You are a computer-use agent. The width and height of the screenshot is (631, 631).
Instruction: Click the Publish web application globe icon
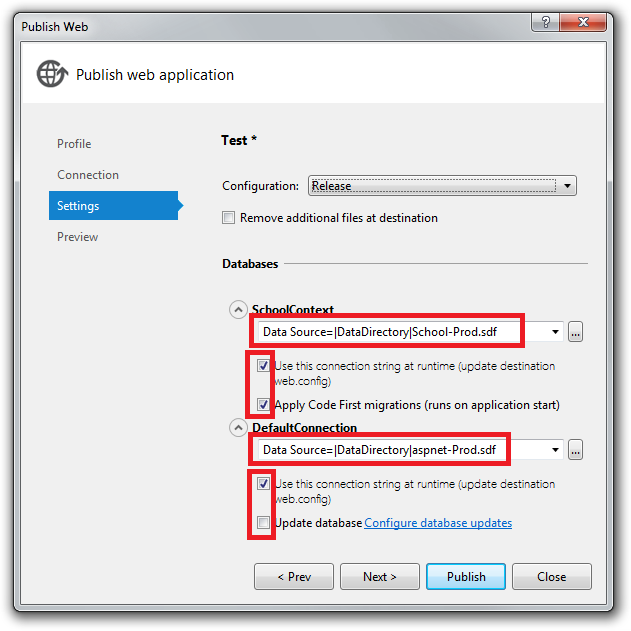(52, 73)
